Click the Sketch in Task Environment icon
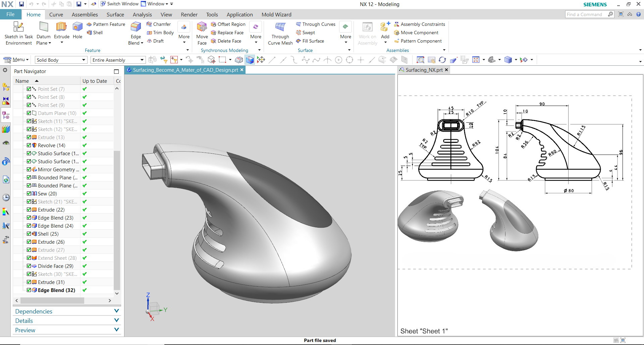Screen dimensions: 644x345 click(x=18, y=27)
